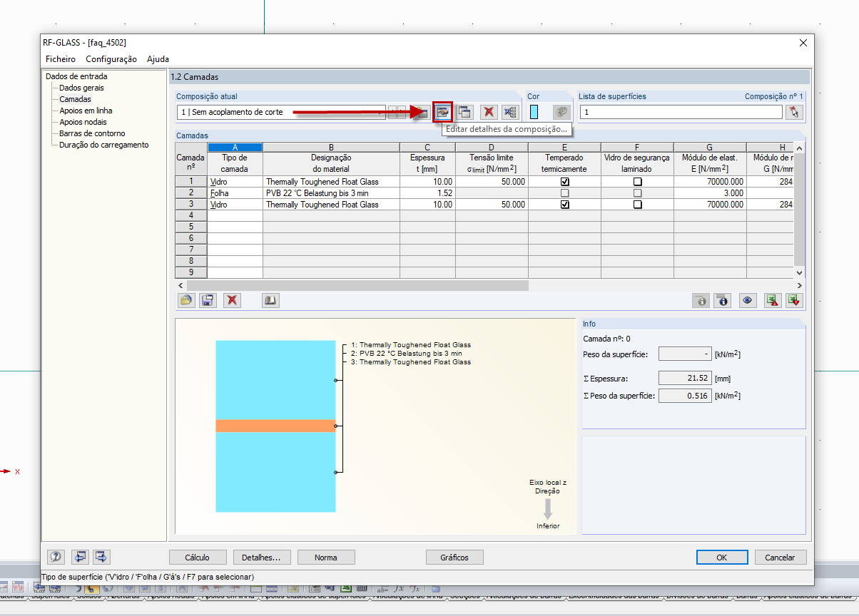Image resolution: width=859 pixels, height=616 pixels.
Task: Close the RF-GLASS dialog window
Action: (x=803, y=43)
